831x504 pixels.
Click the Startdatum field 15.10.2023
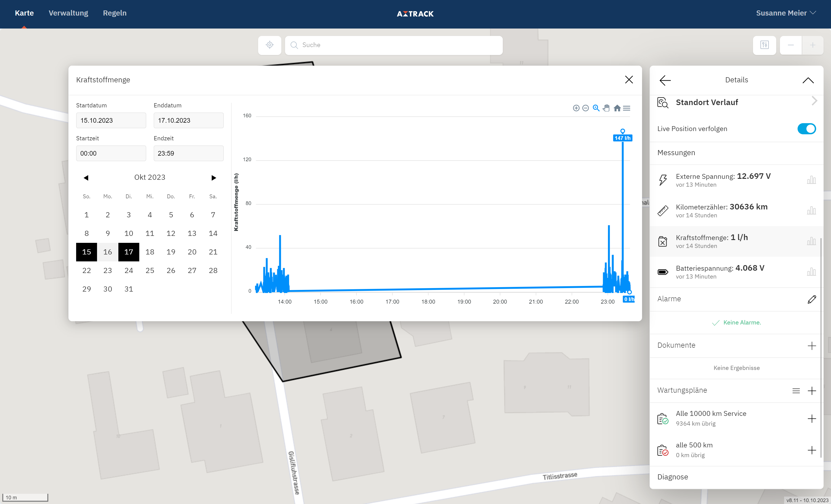pos(111,120)
